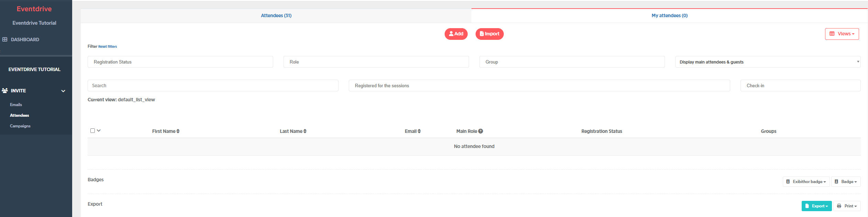
Task: Click the Reset filters link
Action: click(x=108, y=47)
